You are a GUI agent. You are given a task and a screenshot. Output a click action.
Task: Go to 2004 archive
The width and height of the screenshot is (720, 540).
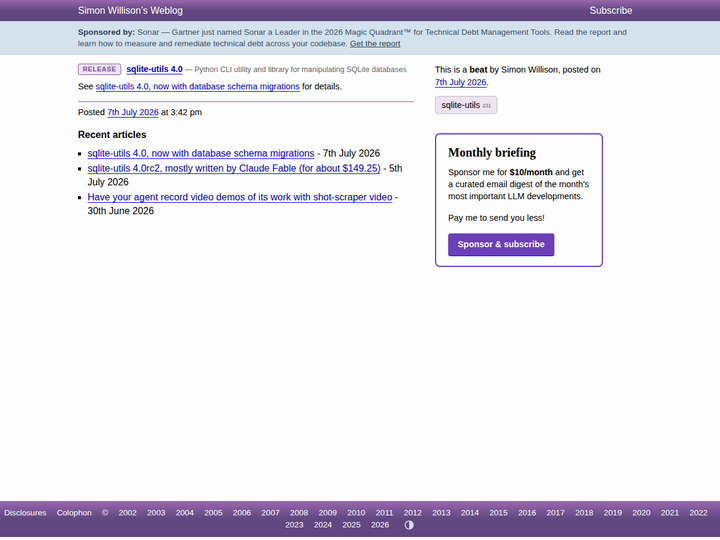185,513
